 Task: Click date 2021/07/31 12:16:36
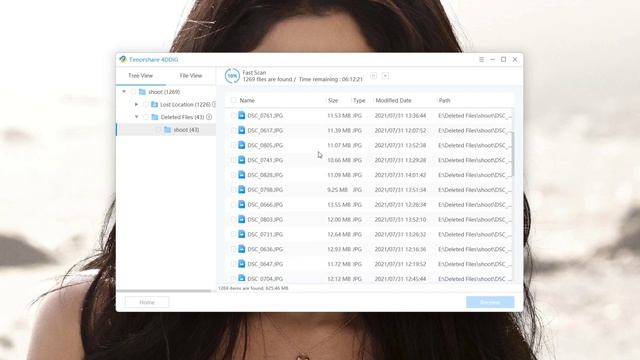tap(400, 249)
